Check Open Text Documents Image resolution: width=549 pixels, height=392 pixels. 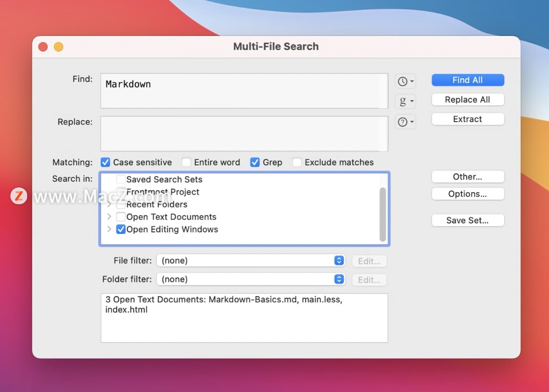(x=121, y=217)
